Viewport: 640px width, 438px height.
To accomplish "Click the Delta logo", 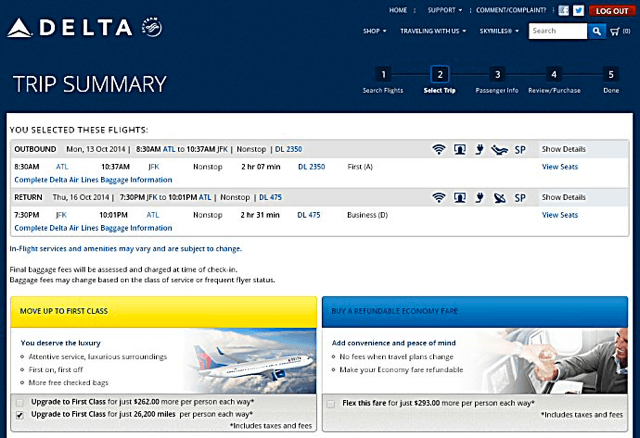I will pyautogui.click(x=70, y=28).
